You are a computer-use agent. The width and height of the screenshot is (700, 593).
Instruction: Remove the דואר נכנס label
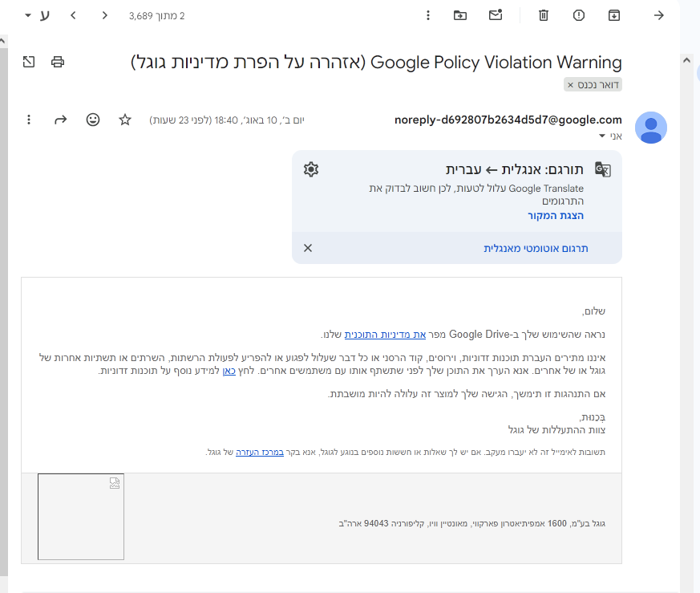tap(570, 85)
